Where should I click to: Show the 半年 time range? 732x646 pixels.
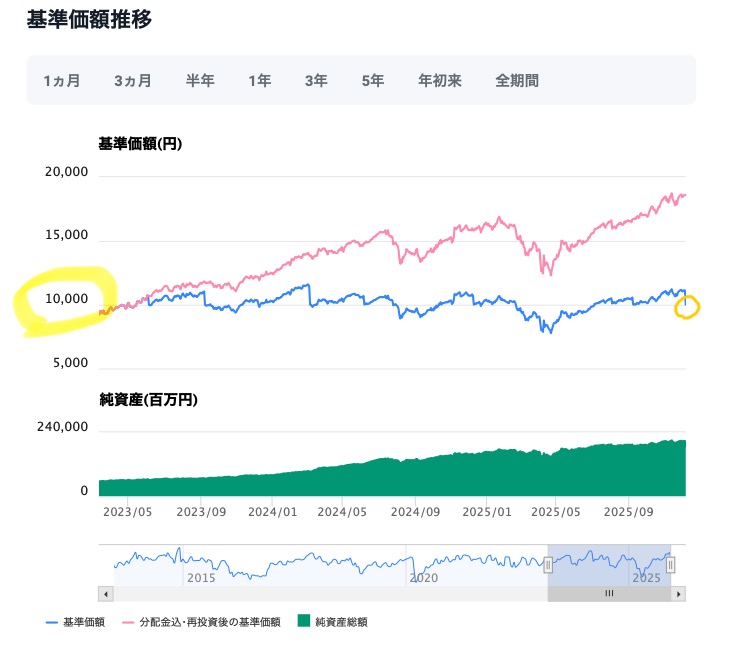(x=200, y=81)
